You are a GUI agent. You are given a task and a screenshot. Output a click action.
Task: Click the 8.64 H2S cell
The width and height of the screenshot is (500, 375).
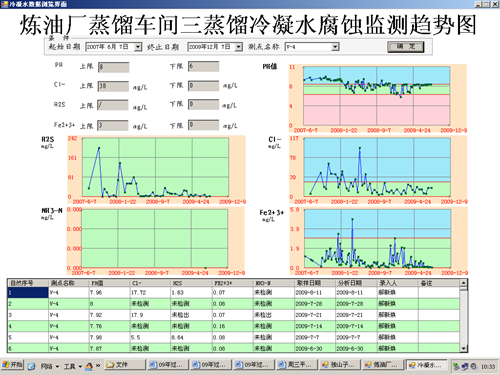pos(191,337)
